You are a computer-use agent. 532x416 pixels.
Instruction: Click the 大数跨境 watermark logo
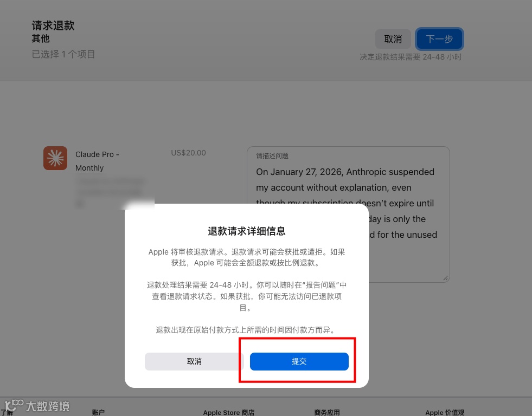37,406
